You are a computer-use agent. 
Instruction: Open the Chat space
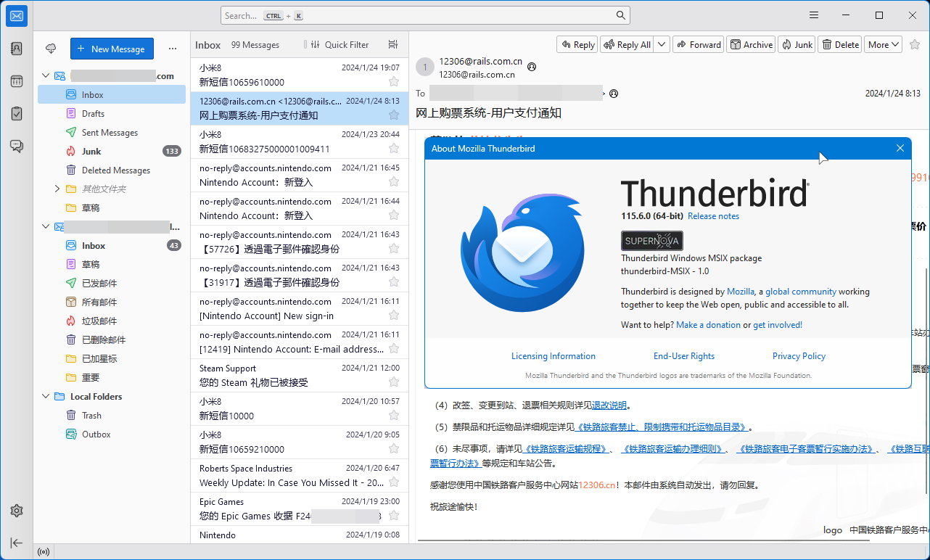17,146
